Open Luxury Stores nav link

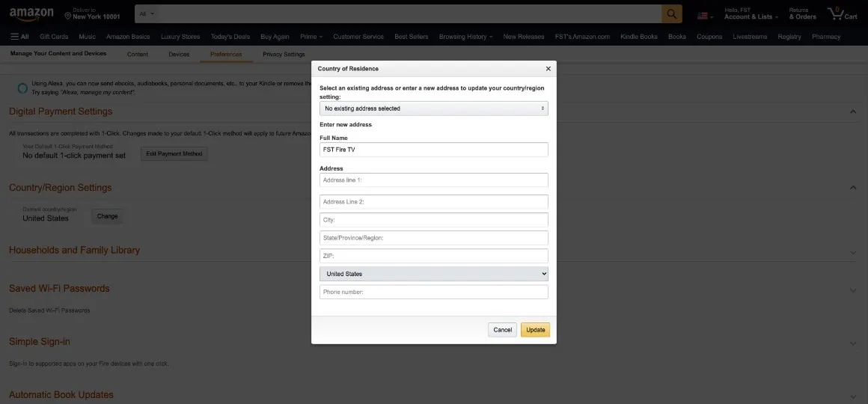[x=180, y=37]
